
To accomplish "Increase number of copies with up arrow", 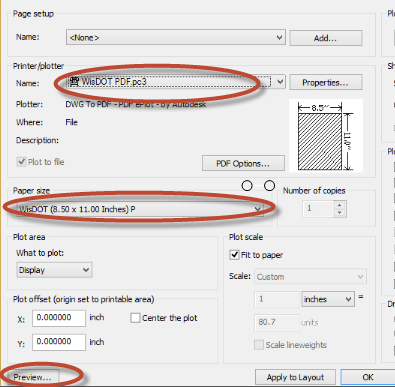I will coord(340,205).
